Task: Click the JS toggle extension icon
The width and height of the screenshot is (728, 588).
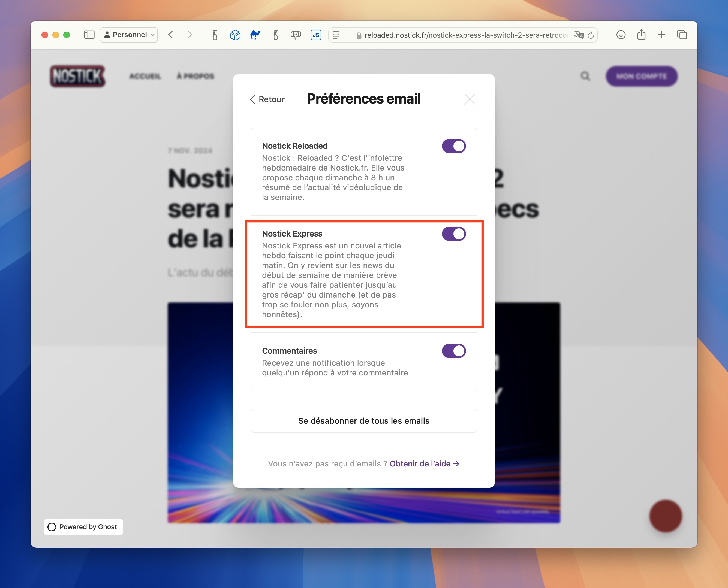Action: (x=315, y=34)
